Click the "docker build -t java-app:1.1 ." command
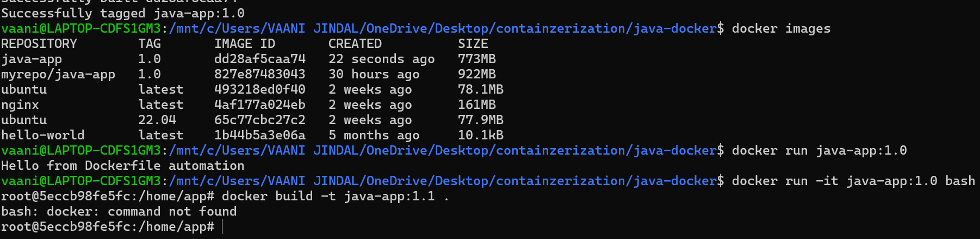Screen dimensions: 980x239 point(335,196)
